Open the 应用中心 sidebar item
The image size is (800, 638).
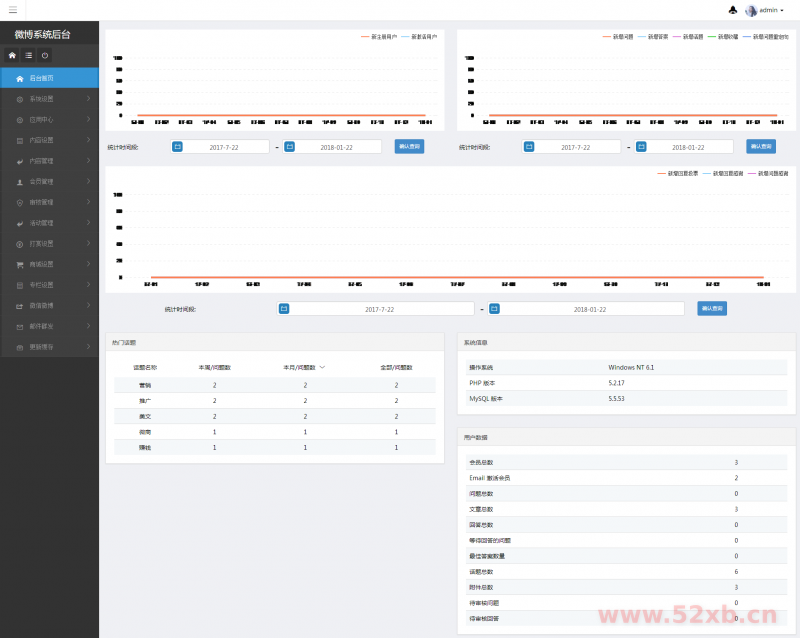49,119
